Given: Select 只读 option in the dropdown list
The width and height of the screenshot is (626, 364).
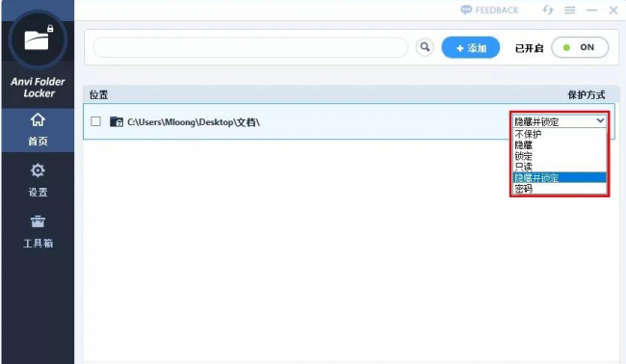Looking at the screenshot, I should click(560, 167).
